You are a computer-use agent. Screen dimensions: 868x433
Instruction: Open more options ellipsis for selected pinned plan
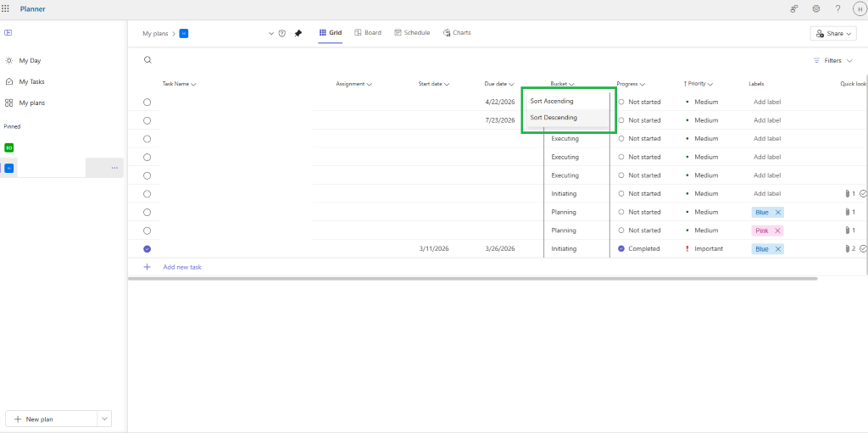114,168
